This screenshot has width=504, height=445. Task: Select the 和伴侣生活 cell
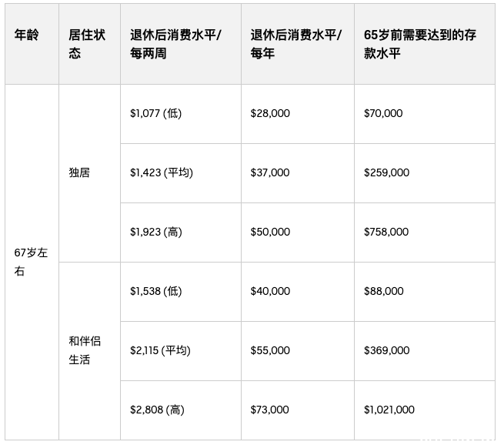[90, 351]
